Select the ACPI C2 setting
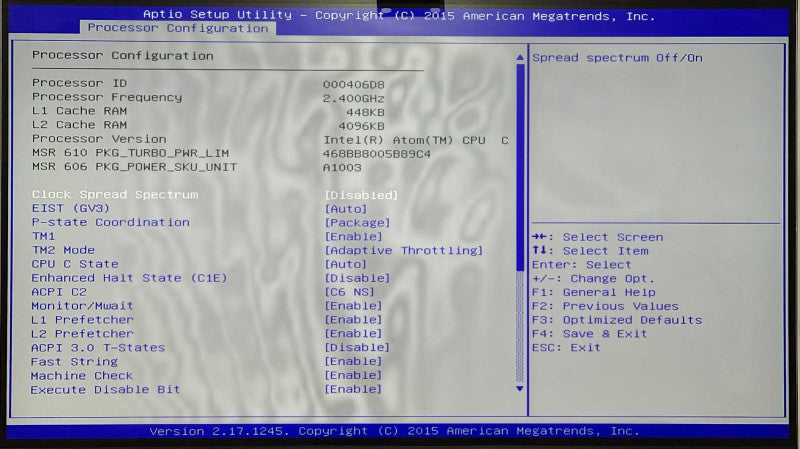This screenshot has width=800, height=449. click(59, 292)
